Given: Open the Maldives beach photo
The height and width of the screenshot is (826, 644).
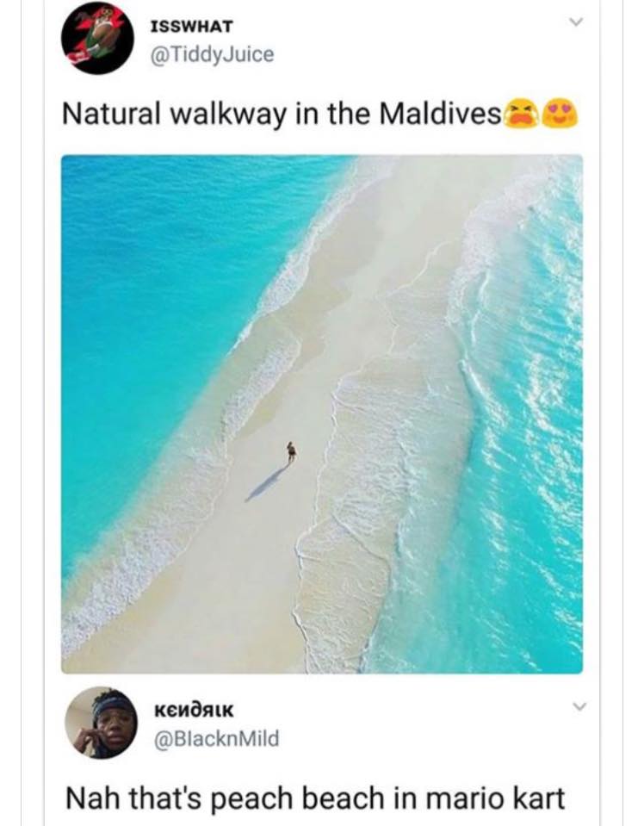Looking at the screenshot, I should coord(322,414).
